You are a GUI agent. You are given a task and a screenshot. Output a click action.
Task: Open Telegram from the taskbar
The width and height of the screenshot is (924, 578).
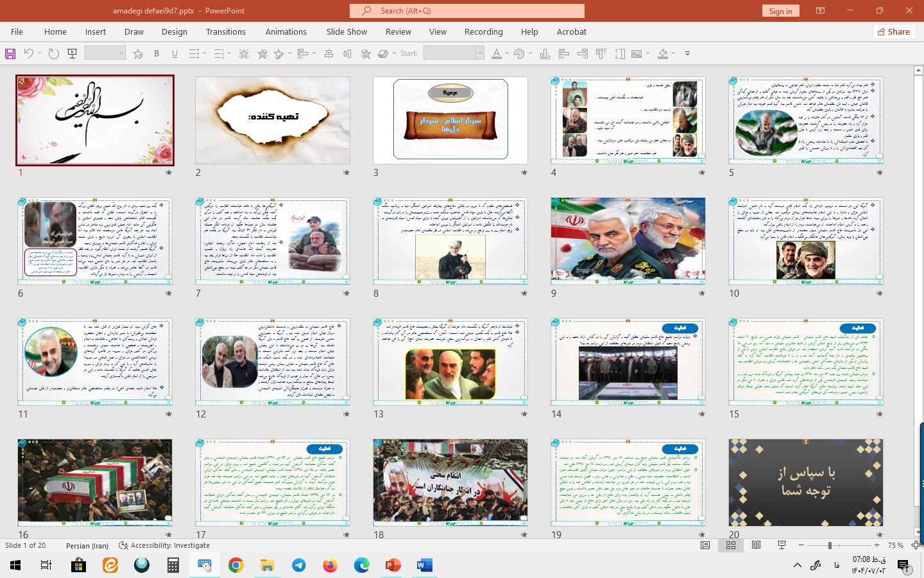point(299,565)
